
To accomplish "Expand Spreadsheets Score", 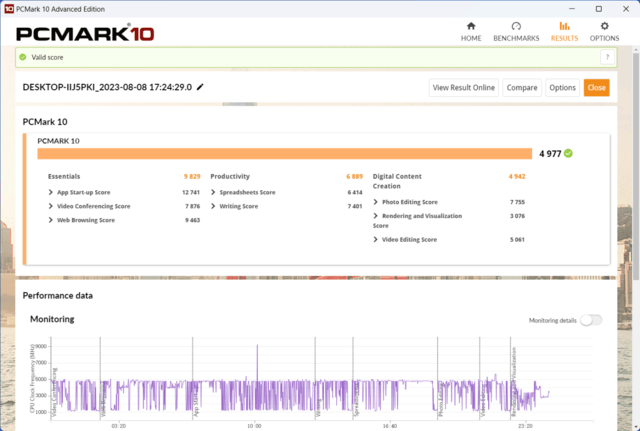I will tap(213, 192).
